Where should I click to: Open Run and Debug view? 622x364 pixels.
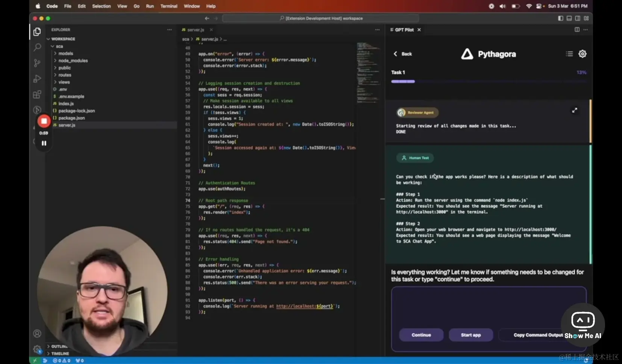[x=37, y=79]
